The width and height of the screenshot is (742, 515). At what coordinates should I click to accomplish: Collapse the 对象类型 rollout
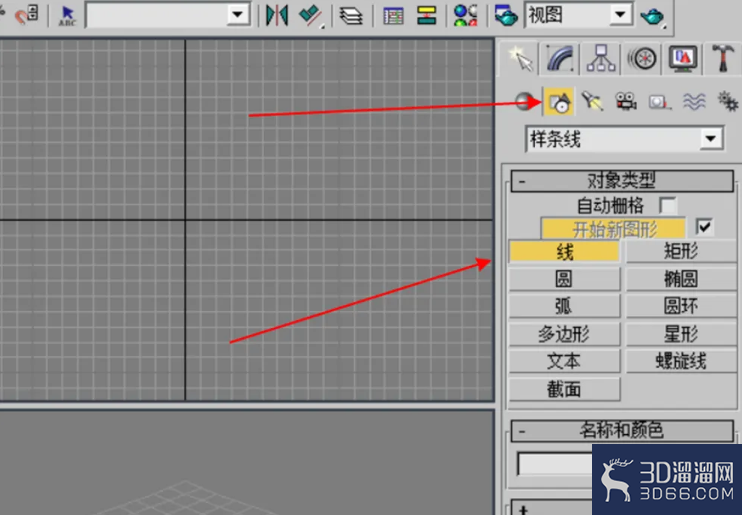(x=622, y=180)
